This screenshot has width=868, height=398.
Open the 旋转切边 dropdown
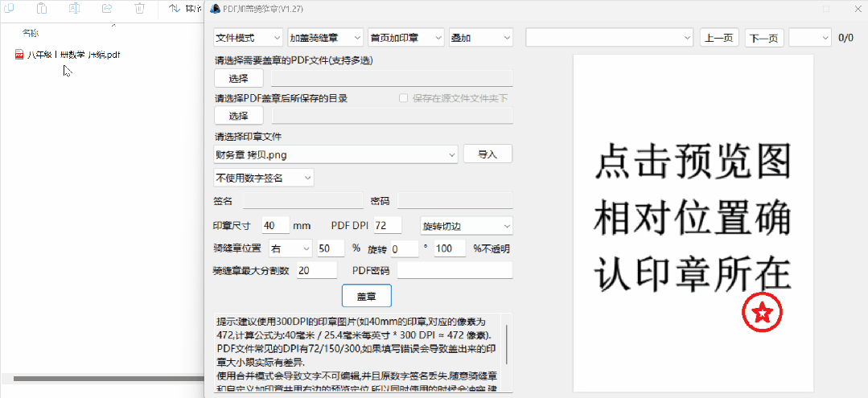(x=466, y=226)
